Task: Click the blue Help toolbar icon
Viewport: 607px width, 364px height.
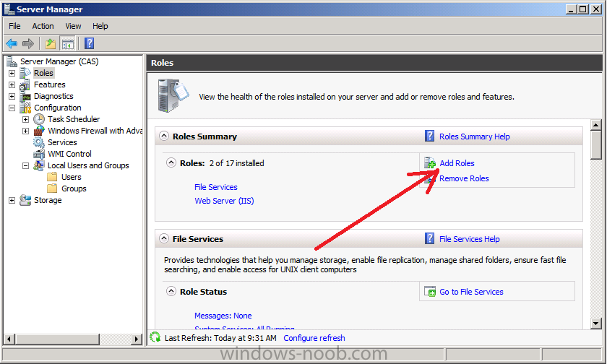Action: 89,43
